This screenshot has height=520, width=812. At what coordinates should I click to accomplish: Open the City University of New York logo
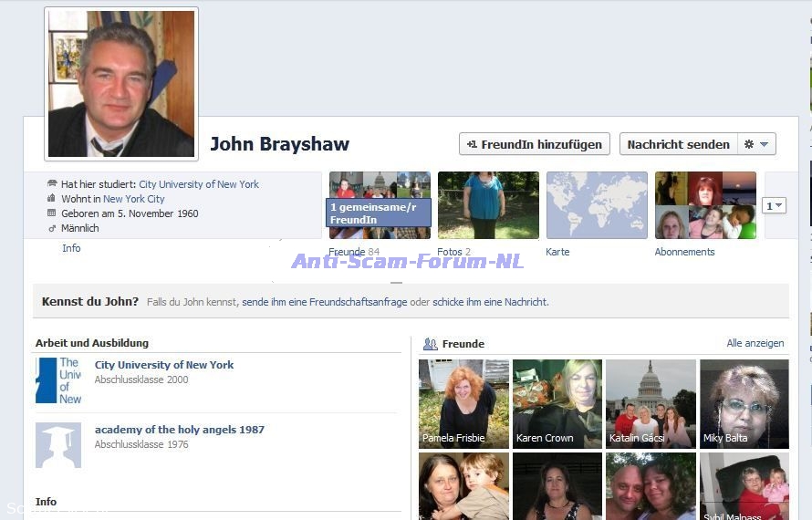58,380
